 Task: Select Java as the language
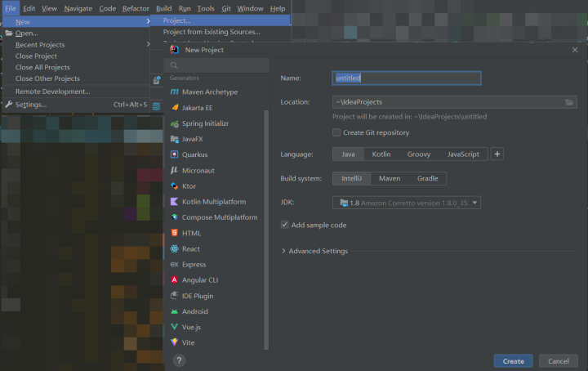[x=348, y=154]
